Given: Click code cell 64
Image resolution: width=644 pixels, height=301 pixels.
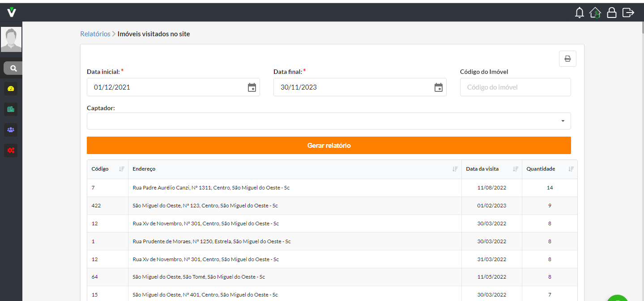Looking at the screenshot, I should pos(95,277).
